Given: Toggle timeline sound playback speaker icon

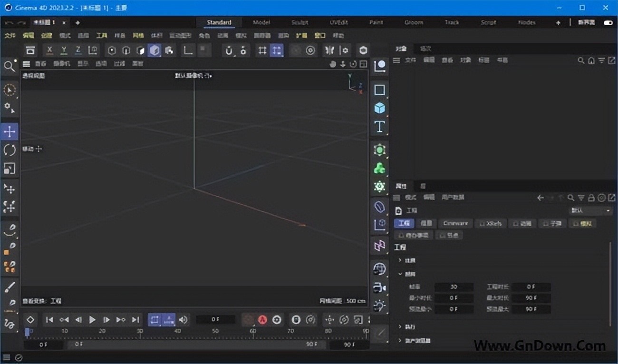Looking at the screenshot, I should pyautogui.click(x=183, y=320).
